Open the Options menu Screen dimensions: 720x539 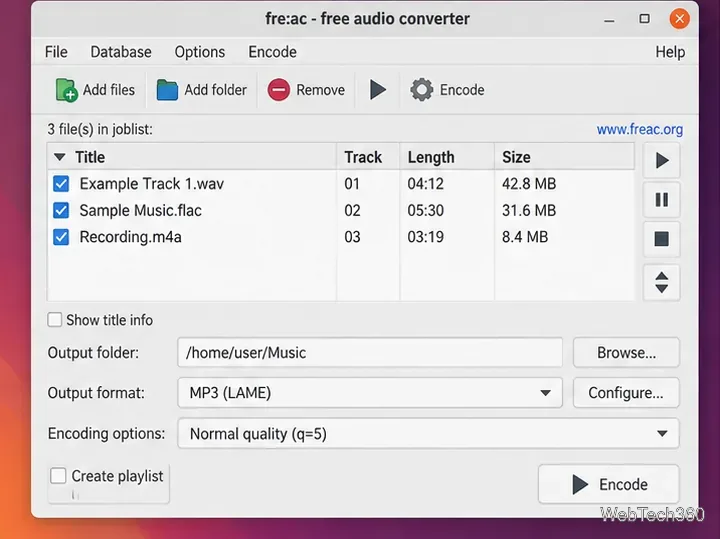point(200,52)
